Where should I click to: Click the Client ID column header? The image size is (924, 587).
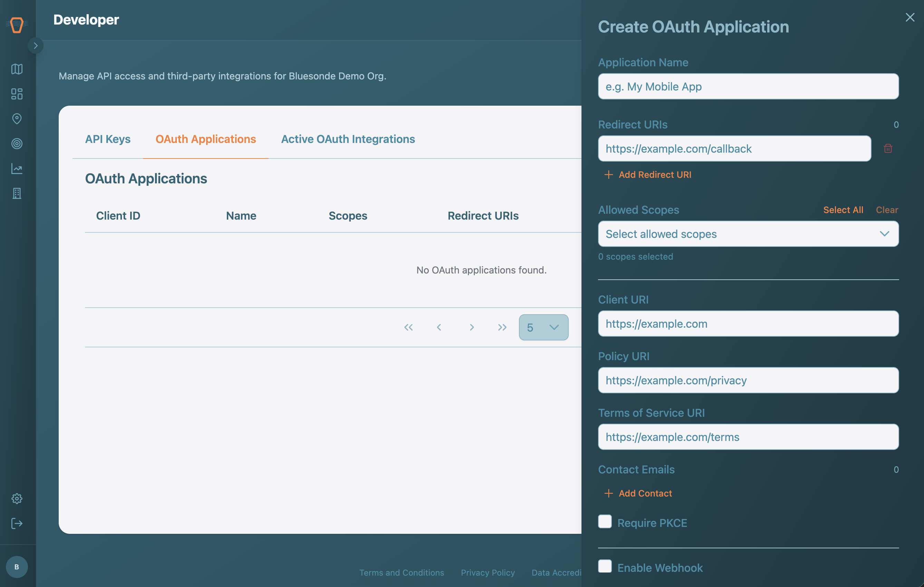118,215
